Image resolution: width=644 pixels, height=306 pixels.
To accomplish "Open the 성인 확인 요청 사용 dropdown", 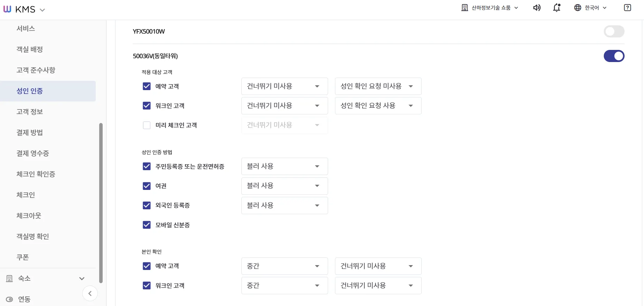I will (378, 106).
